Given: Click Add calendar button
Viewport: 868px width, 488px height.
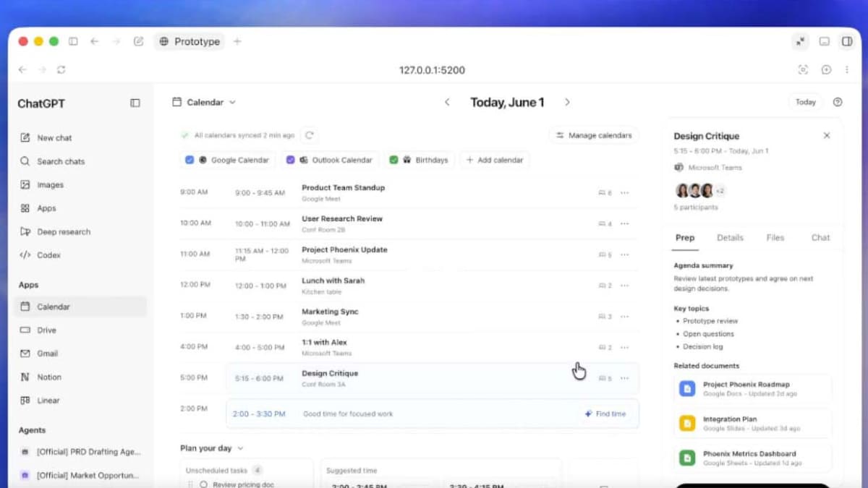Looking at the screenshot, I should [495, 160].
